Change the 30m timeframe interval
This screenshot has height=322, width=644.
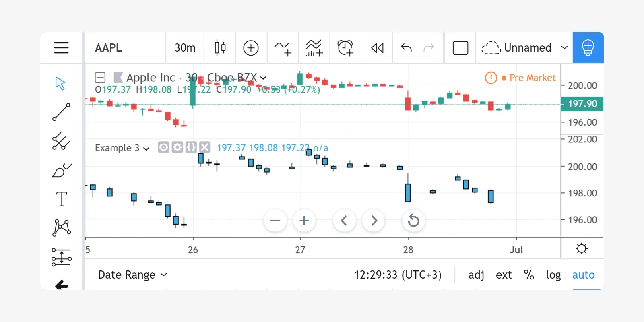185,48
